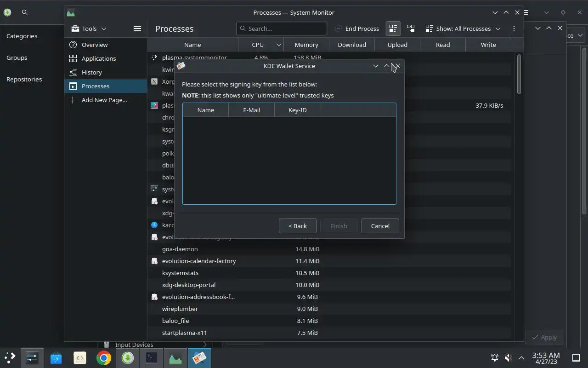Click the Finish button in wallet dialog
This screenshot has height=368, width=588.
[x=339, y=226]
